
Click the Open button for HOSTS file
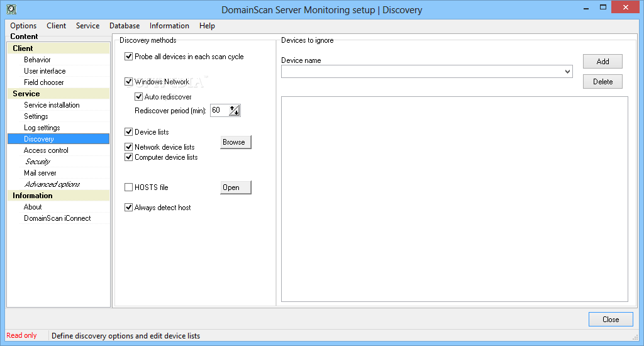[x=236, y=187]
